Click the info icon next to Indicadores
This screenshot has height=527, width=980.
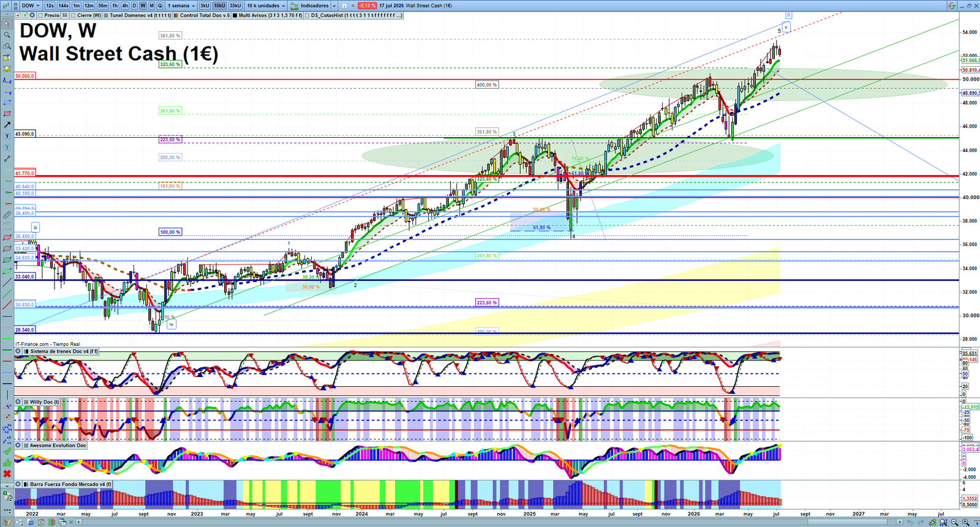point(344,6)
